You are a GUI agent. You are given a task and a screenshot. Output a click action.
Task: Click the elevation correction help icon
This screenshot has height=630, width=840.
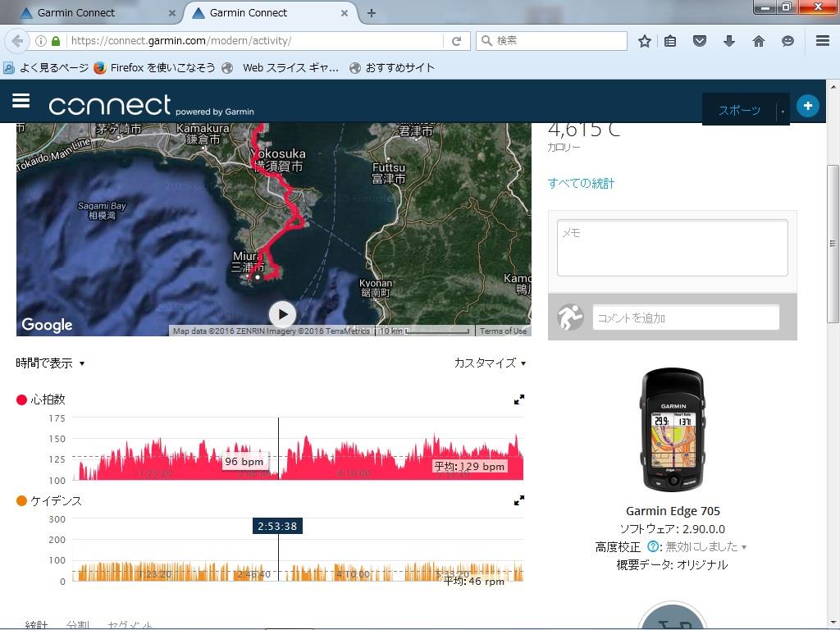(652, 546)
